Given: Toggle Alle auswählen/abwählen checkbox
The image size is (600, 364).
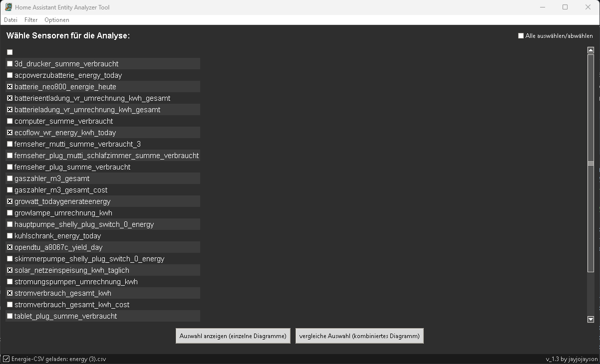Looking at the screenshot, I should click(521, 36).
